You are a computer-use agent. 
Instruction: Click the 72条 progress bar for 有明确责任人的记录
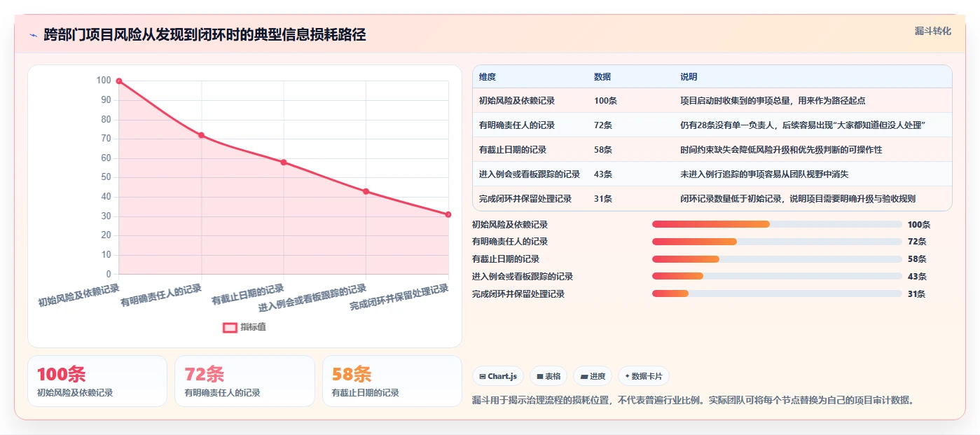pos(777,242)
